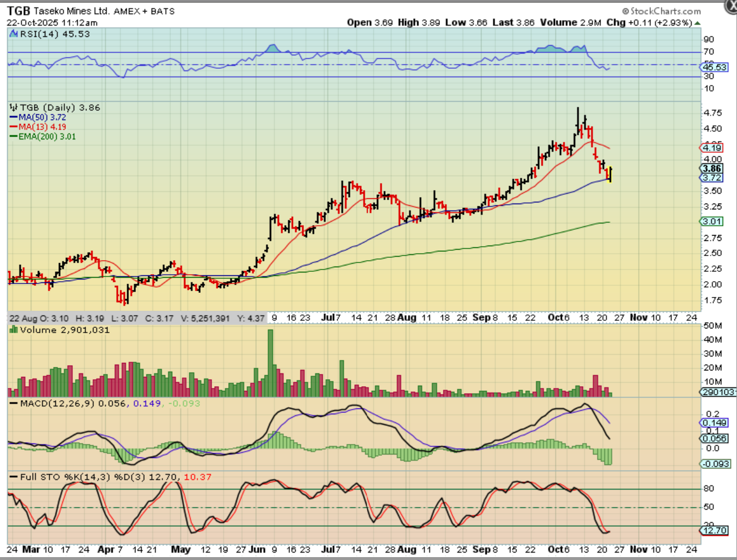Click the MA(13) 4.19 legend entry
737x560 pixels.
(39, 127)
